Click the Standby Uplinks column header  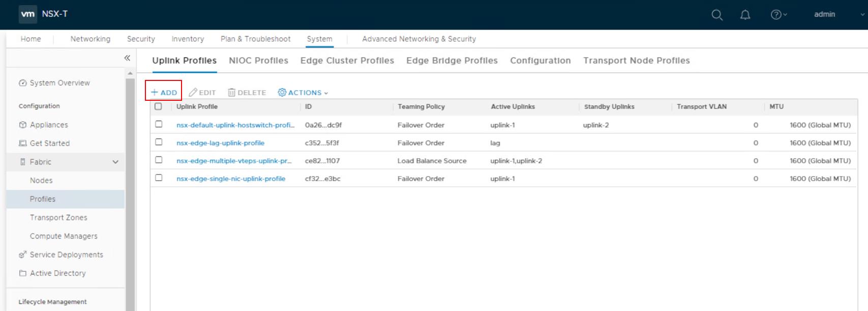click(609, 106)
